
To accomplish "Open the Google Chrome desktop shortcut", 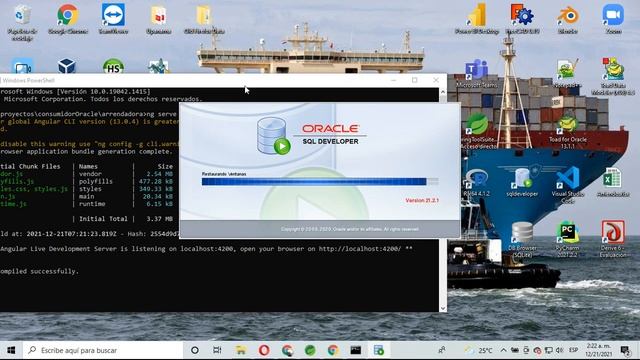I will point(68,19).
